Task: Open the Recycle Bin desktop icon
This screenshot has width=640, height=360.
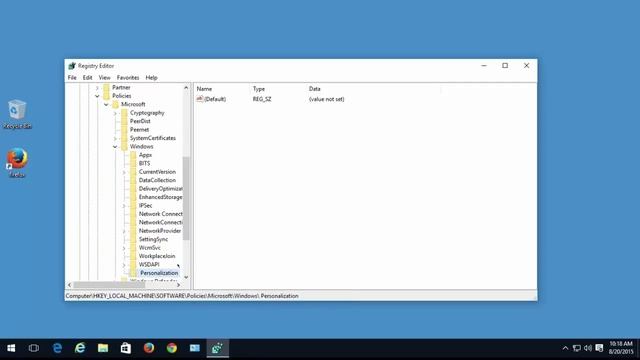Action: coord(17,114)
